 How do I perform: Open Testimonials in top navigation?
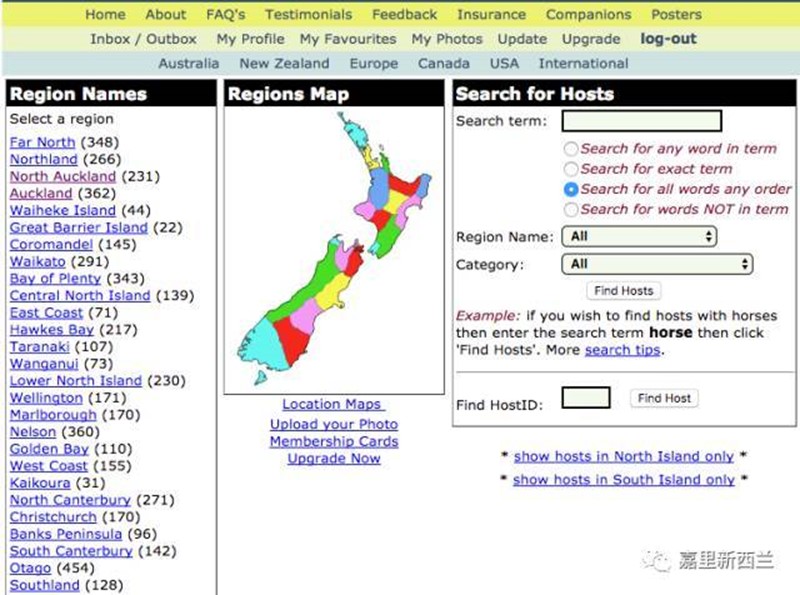click(x=308, y=15)
